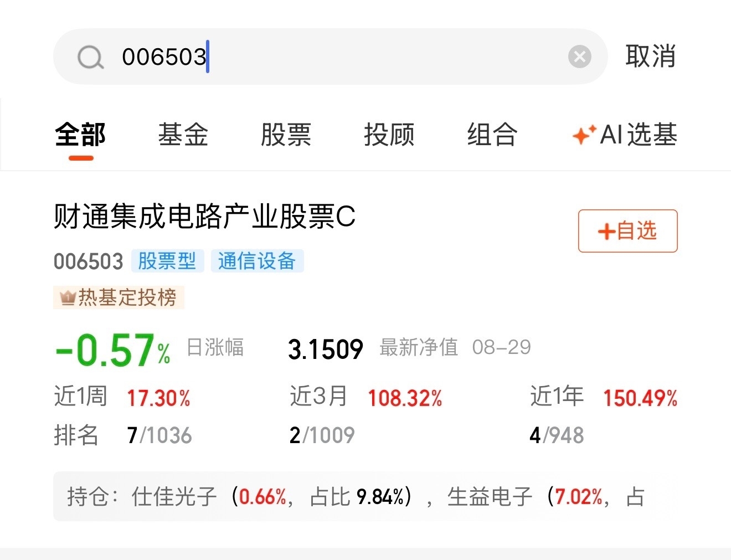The height and width of the screenshot is (560, 731).
Task: Open fund 财通集成电路产业股票C title
Action: tap(204, 217)
